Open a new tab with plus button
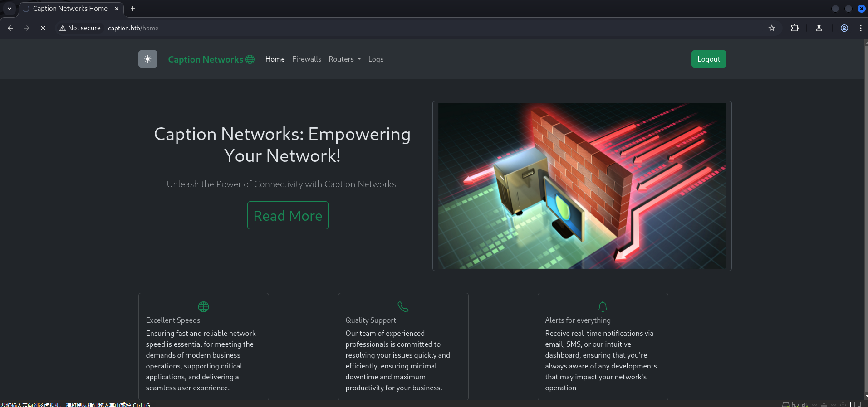The width and height of the screenshot is (868, 407). coord(133,9)
